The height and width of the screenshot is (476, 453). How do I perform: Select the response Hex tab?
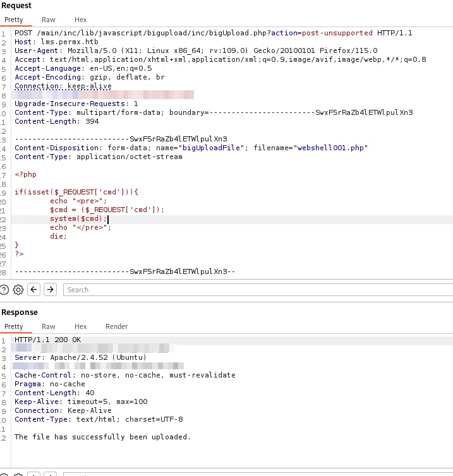(x=80, y=326)
